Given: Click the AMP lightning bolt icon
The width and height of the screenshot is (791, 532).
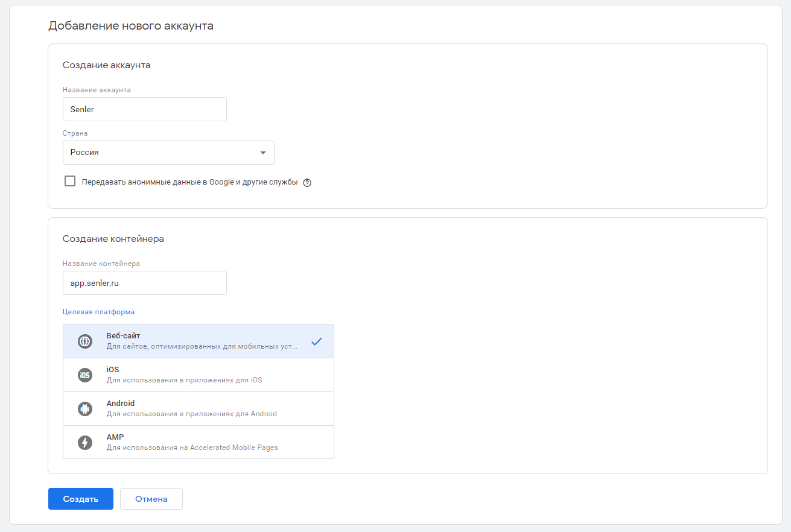Looking at the screenshot, I should click(x=85, y=443).
